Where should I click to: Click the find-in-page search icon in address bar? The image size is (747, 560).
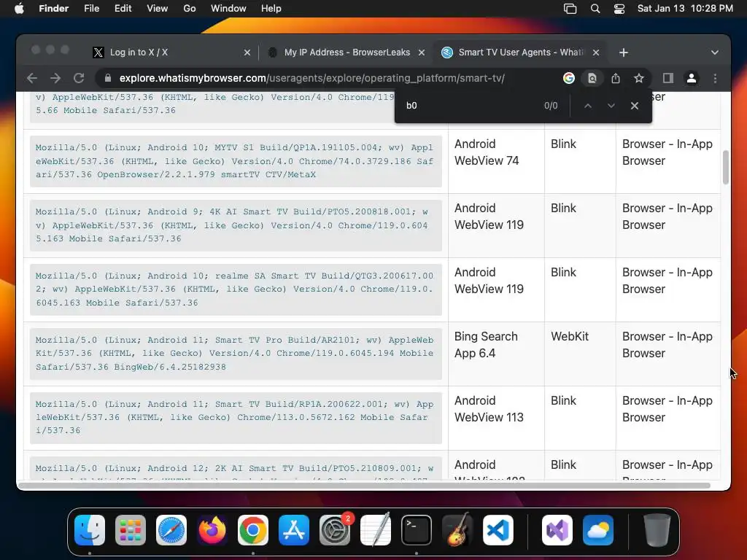pyautogui.click(x=592, y=78)
